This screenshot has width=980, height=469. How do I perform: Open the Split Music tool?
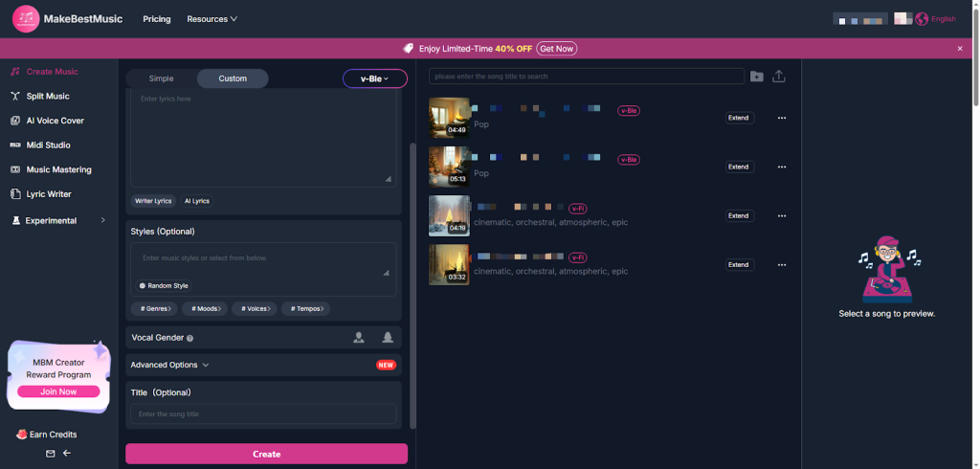[47, 97]
